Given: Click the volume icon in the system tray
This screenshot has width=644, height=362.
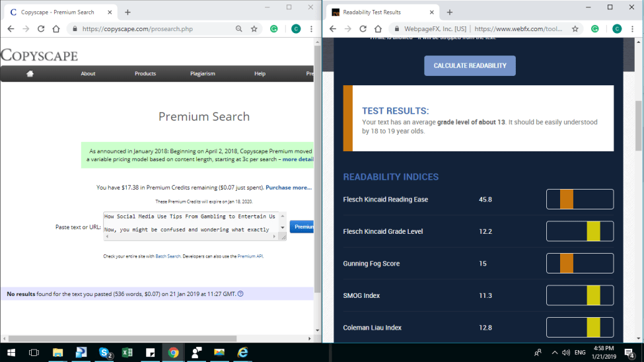Looking at the screenshot, I should [566, 353].
